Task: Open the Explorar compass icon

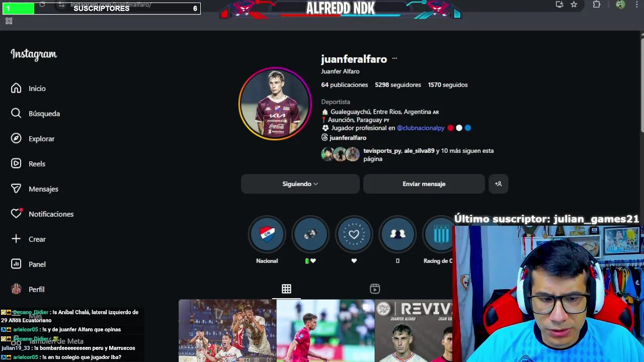Action: [16, 139]
